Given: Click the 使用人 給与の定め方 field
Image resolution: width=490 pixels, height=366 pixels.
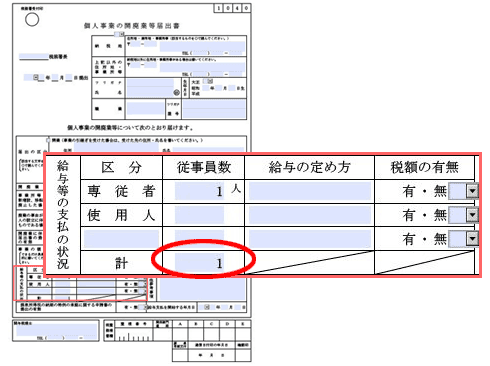Looking at the screenshot, I should point(310,215).
